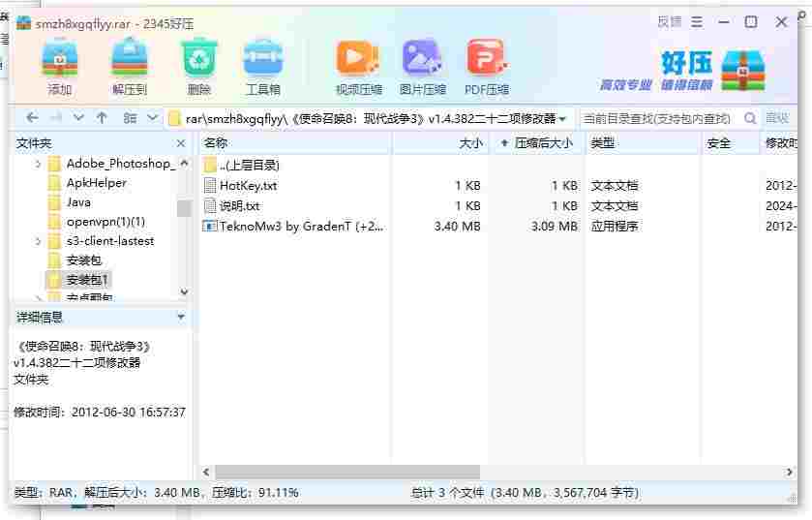Click the horizontal scrollbar left arrow
812x520 pixels.
click(206, 472)
